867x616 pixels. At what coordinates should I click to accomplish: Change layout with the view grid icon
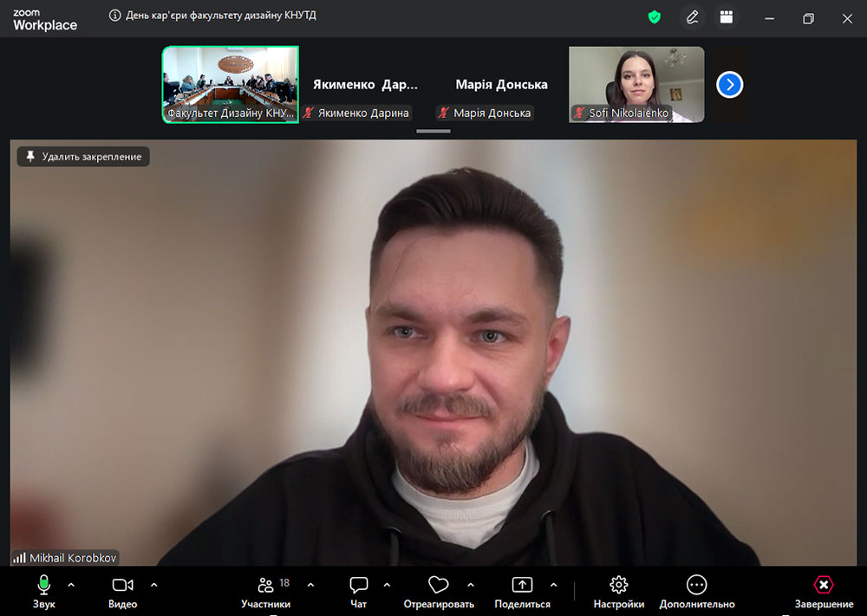point(727,17)
